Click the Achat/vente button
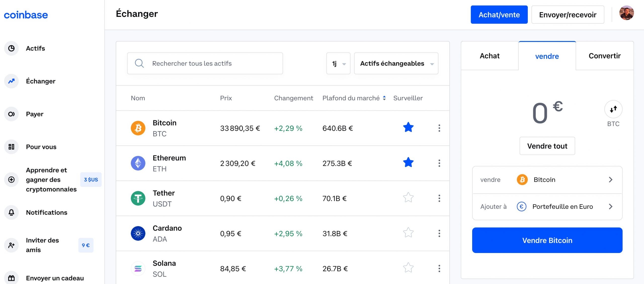 (x=499, y=15)
